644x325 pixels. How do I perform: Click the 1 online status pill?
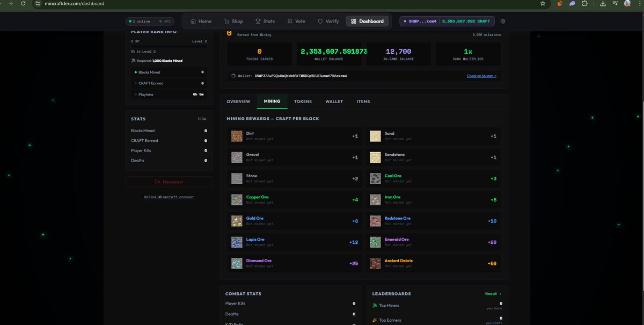[140, 21]
